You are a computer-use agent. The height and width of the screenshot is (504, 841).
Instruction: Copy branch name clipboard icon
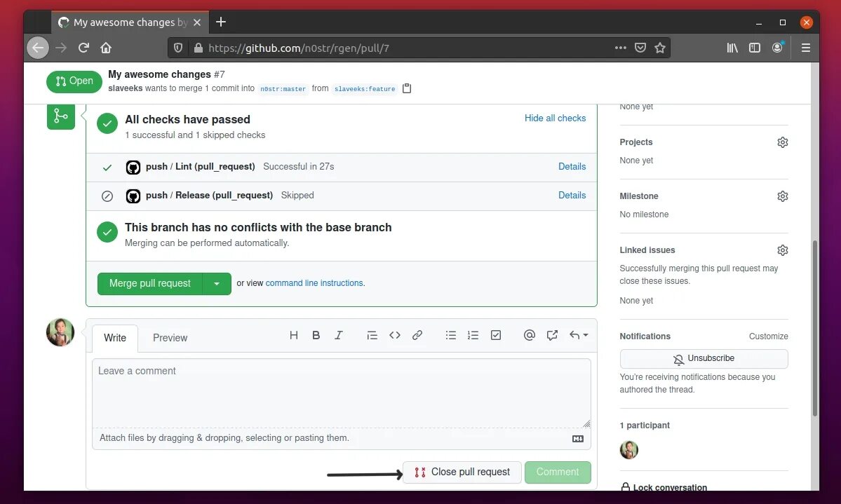pyautogui.click(x=407, y=88)
